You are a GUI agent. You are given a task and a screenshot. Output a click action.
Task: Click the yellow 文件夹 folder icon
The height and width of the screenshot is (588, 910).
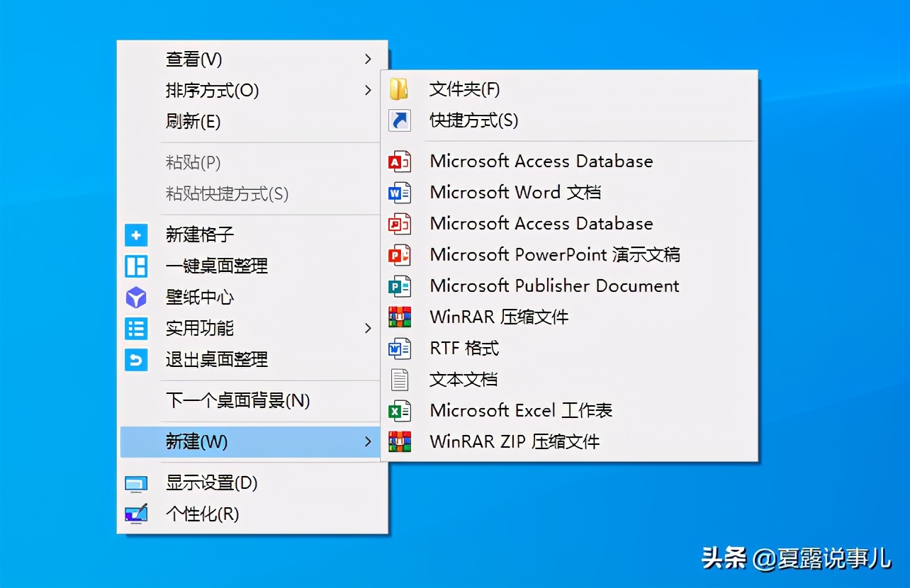(x=399, y=89)
